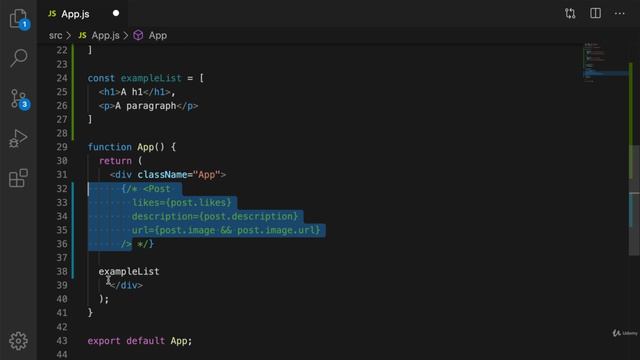Click the 'url={post.image && post.image.url}' line
Viewport: 640px width, 360px height.
(x=226, y=230)
